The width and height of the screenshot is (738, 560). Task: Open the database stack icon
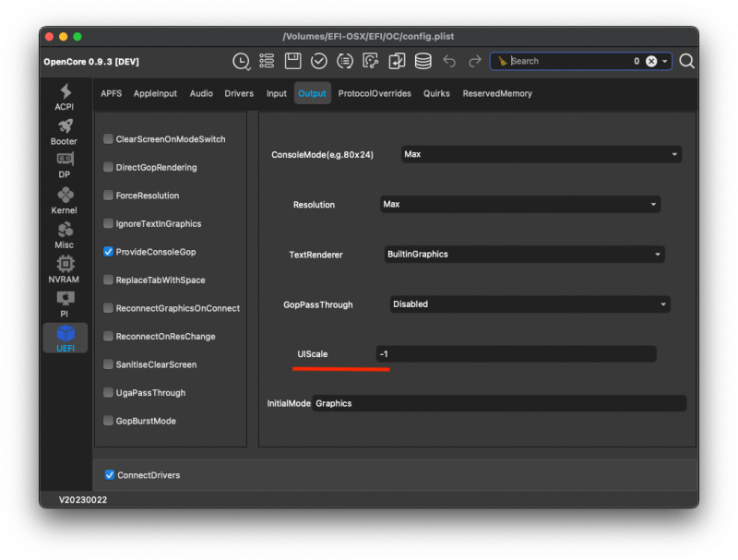click(x=423, y=61)
